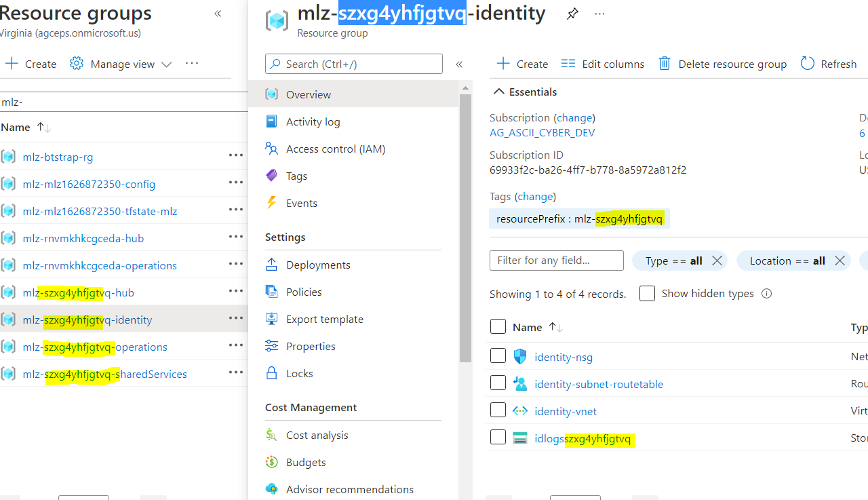Open the Policies blade
The width and height of the screenshot is (868, 500).
tap(305, 292)
